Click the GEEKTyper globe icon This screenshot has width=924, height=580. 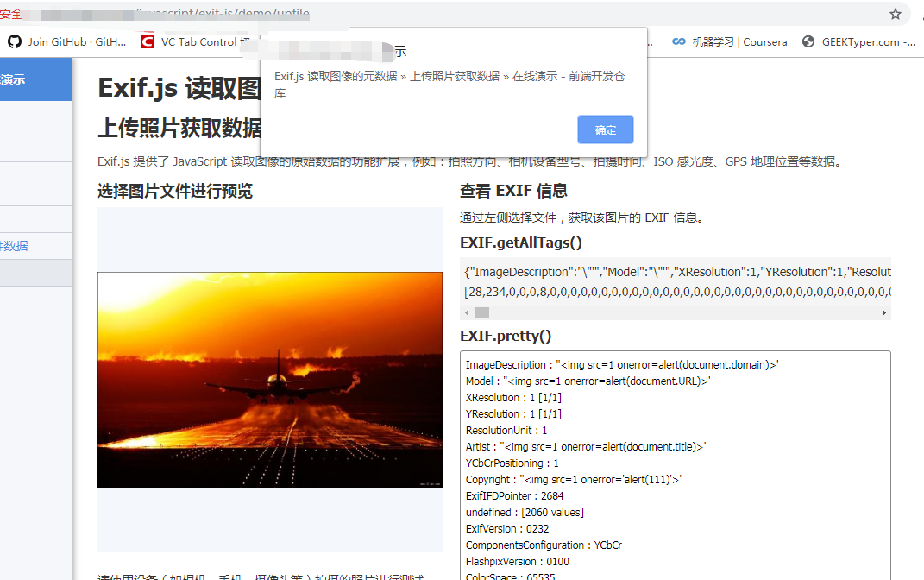coord(808,41)
